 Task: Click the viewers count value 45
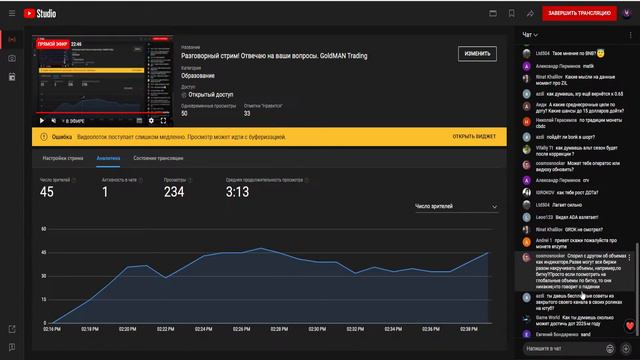pyautogui.click(x=47, y=192)
